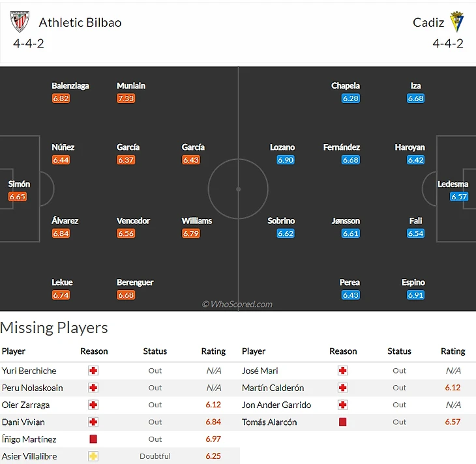
Task: Click the Athletic Bilbao club crest
Action: 20,22
